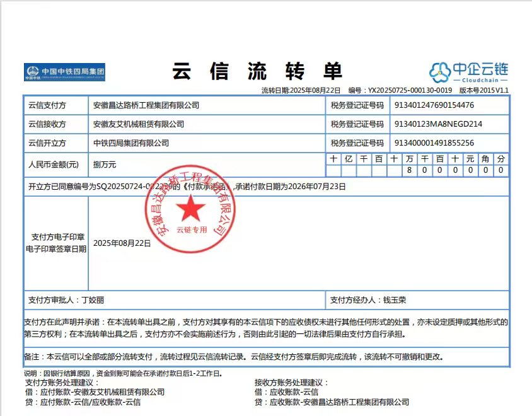Viewport: 532px width, 416px height.
Task: Select tax number 913400001491855256
Action: [x=434, y=143]
